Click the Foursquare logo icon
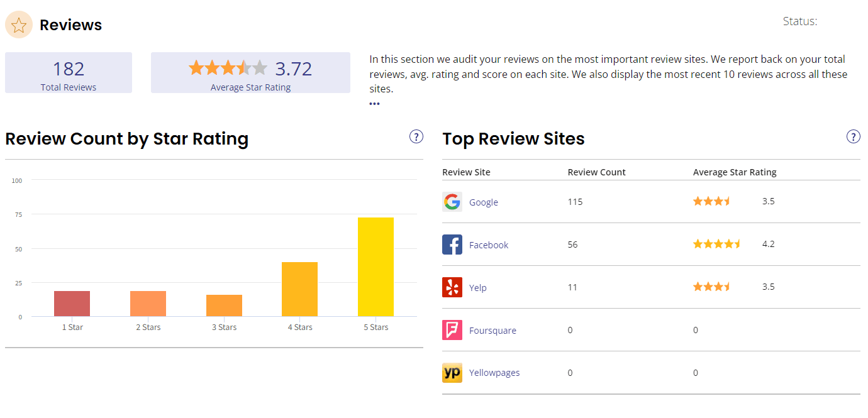The height and width of the screenshot is (418, 868). click(x=452, y=330)
